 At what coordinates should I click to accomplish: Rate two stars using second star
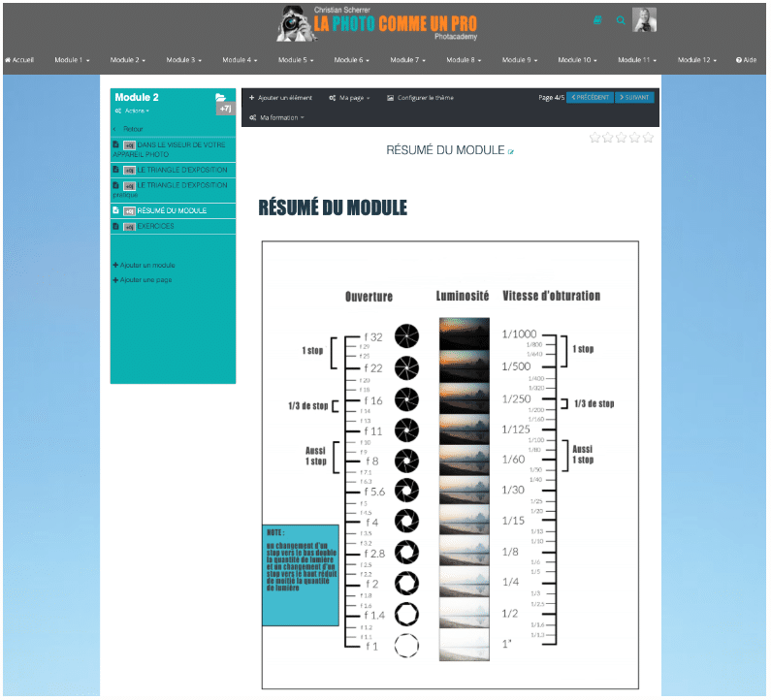click(608, 137)
